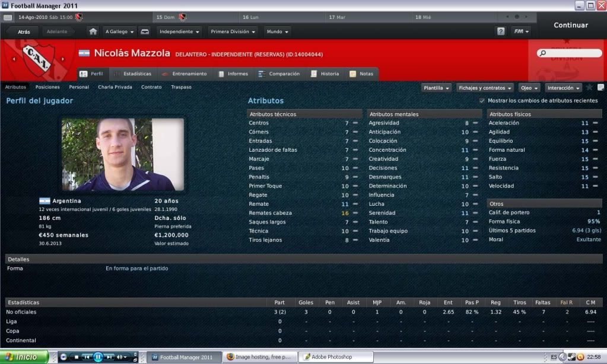
Task: Click Nicolás Mazzola's player photo
Action: [x=123, y=154]
